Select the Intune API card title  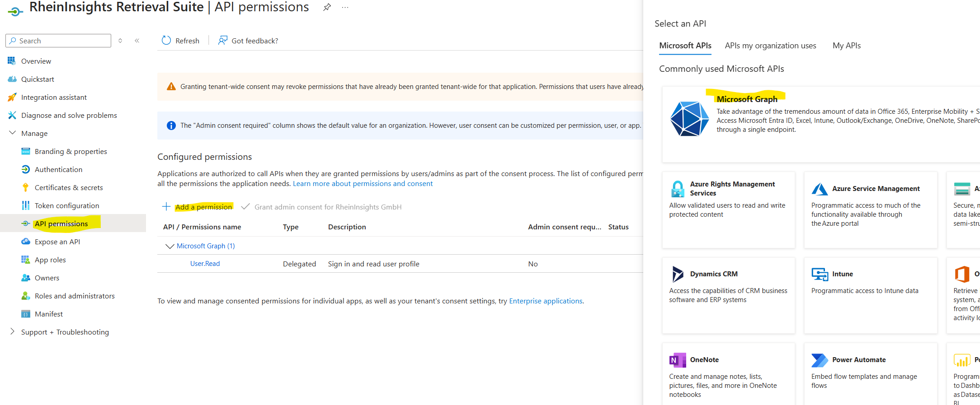click(x=843, y=274)
